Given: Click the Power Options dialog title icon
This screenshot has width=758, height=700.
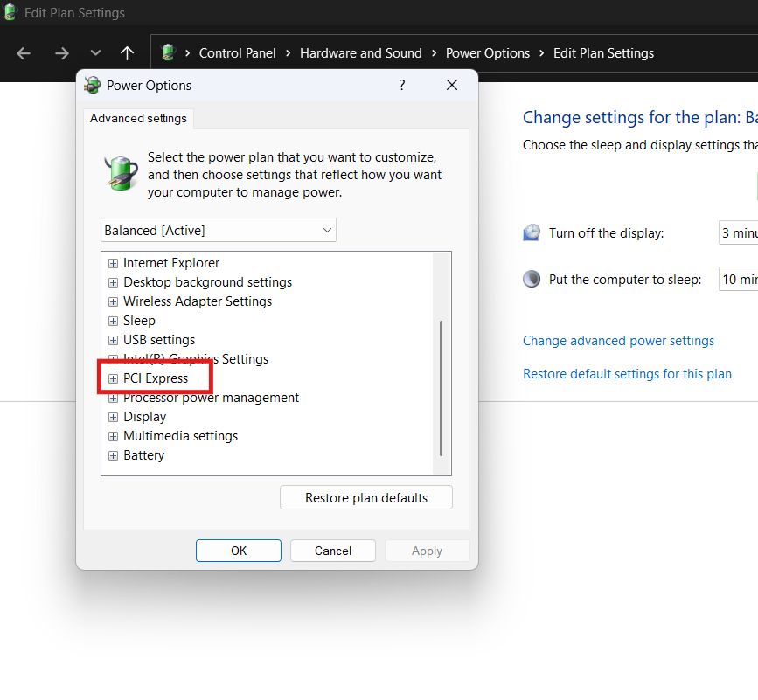Looking at the screenshot, I should click(92, 86).
